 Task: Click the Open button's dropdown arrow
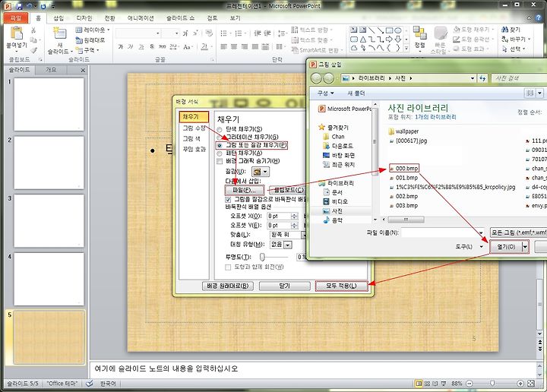pyautogui.click(x=525, y=247)
